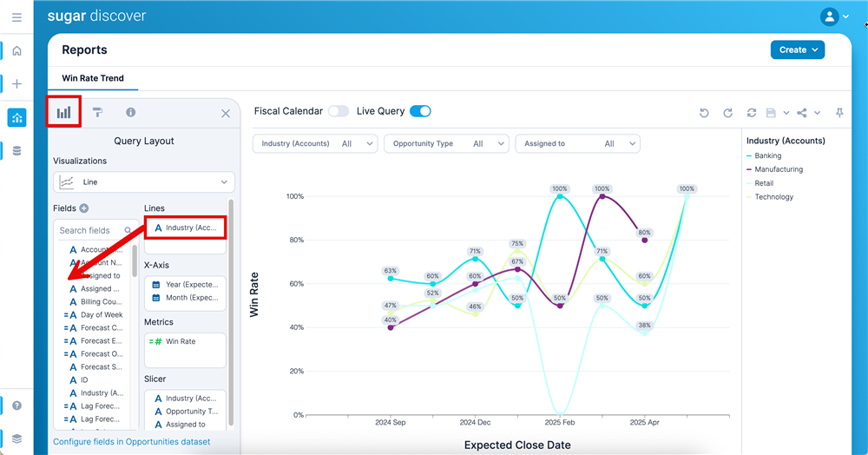Toggle the Fiscal Calendar switch
This screenshot has height=455, width=868.
pyautogui.click(x=339, y=111)
